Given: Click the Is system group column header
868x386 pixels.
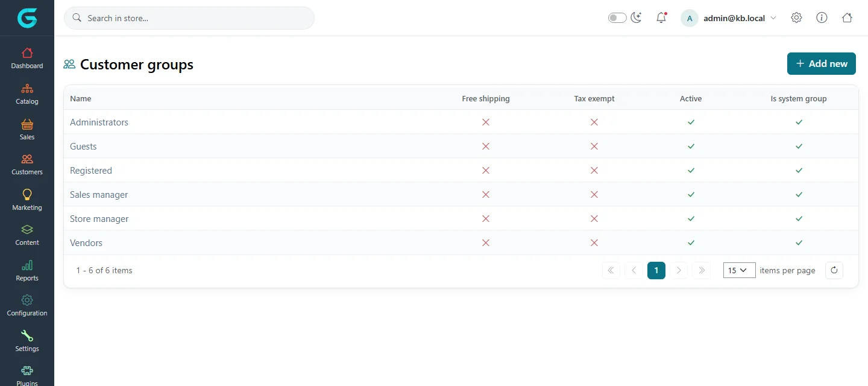Looking at the screenshot, I should (x=799, y=98).
